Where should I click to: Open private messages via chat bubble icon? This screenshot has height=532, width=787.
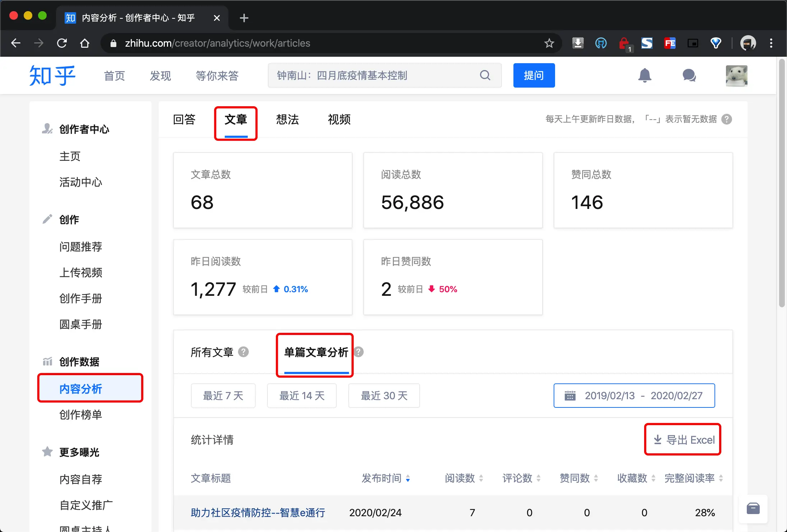(689, 75)
